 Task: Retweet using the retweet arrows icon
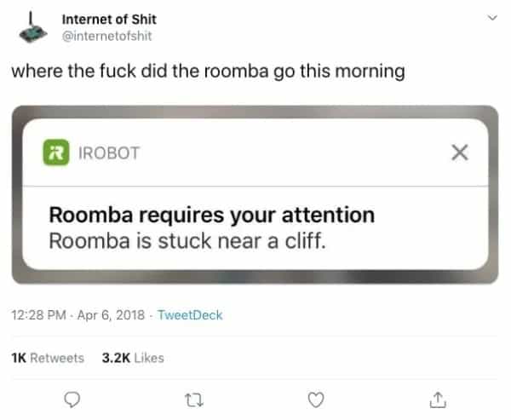[194, 400]
